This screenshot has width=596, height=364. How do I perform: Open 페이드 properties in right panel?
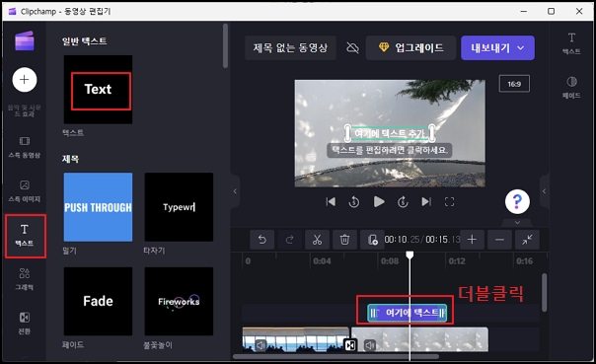pyautogui.click(x=571, y=88)
